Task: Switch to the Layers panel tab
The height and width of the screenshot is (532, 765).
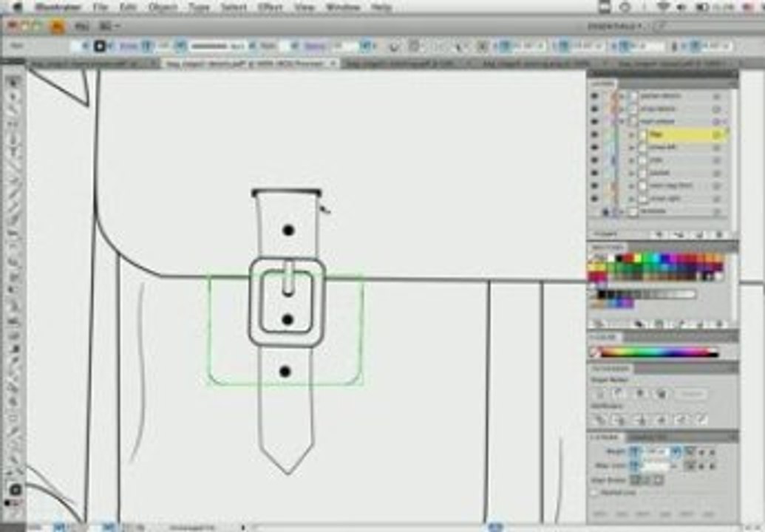Action: click(x=603, y=83)
